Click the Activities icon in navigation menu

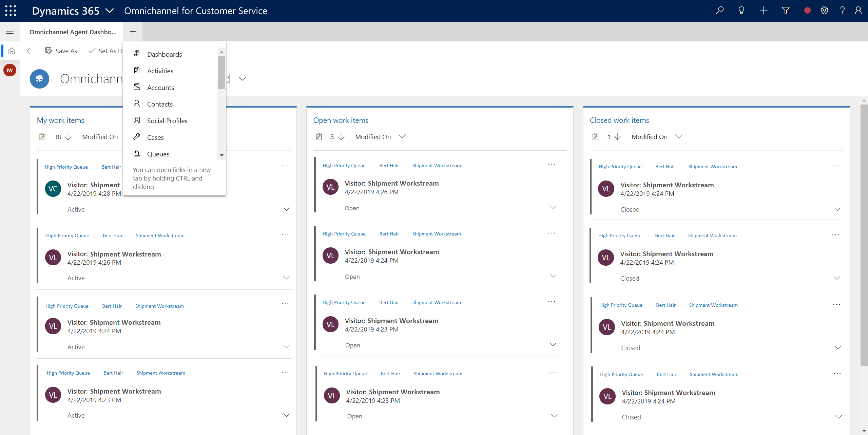tap(136, 71)
